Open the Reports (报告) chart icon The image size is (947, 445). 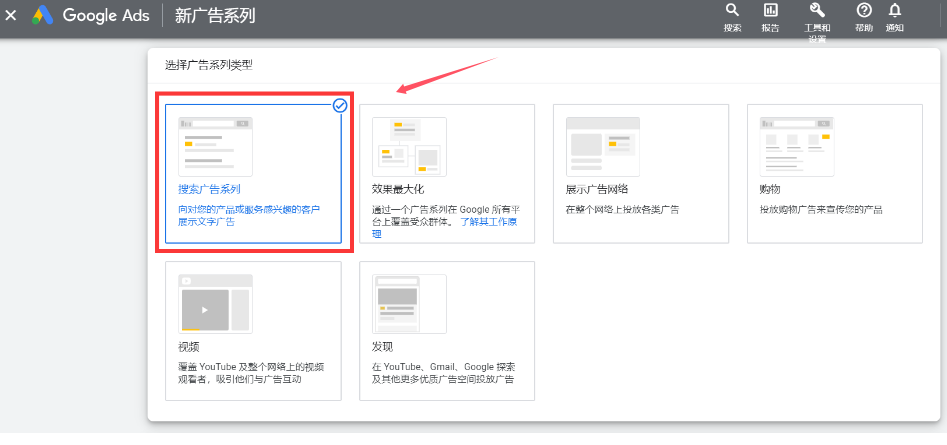(770, 11)
